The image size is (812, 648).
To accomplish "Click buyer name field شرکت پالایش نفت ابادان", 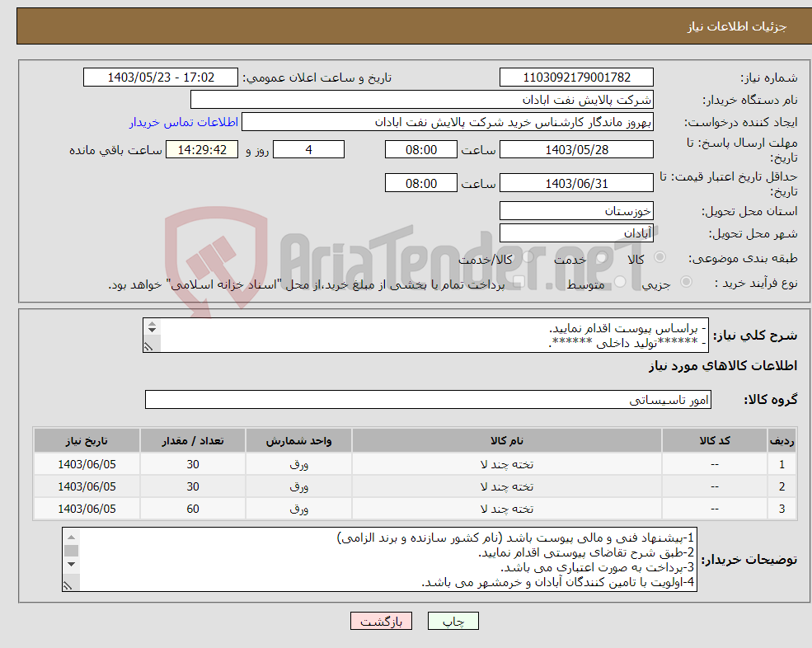I will (x=422, y=100).
